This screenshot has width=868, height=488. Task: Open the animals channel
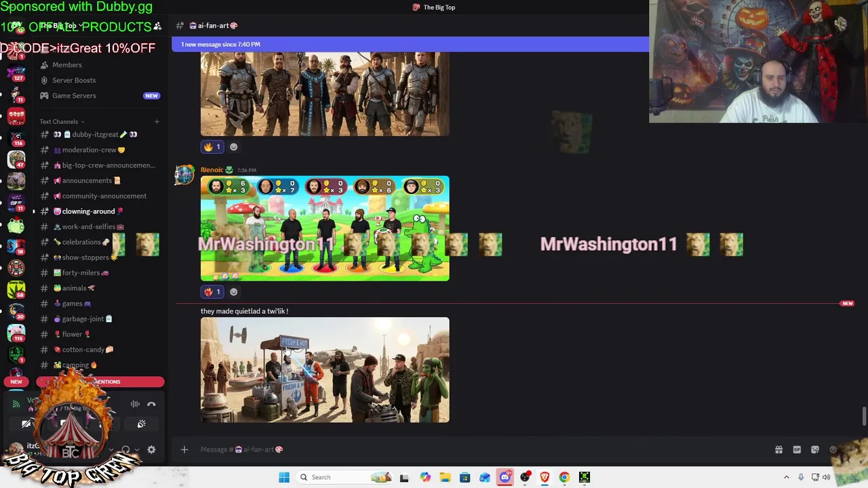(74, 288)
